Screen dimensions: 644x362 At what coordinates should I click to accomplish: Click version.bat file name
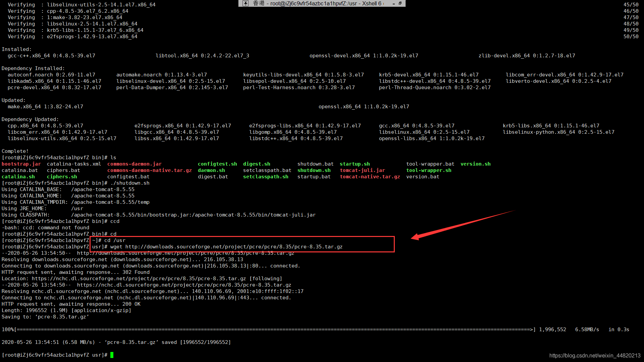click(423, 177)
